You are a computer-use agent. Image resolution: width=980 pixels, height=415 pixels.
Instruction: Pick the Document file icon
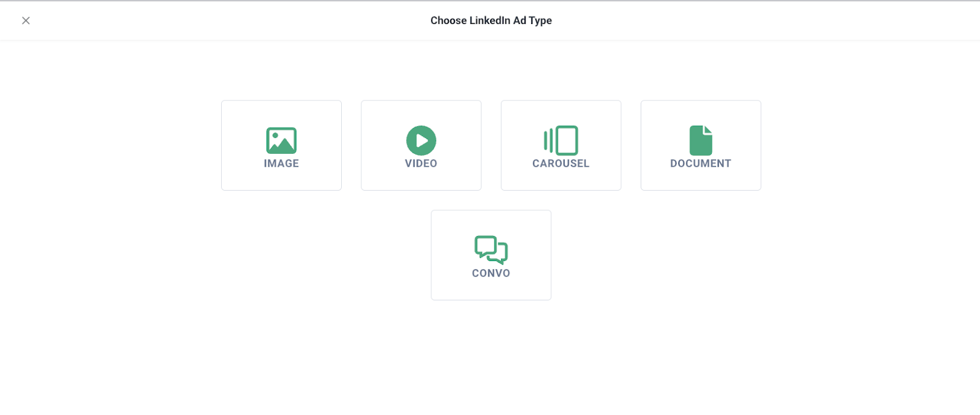[701, 140]
